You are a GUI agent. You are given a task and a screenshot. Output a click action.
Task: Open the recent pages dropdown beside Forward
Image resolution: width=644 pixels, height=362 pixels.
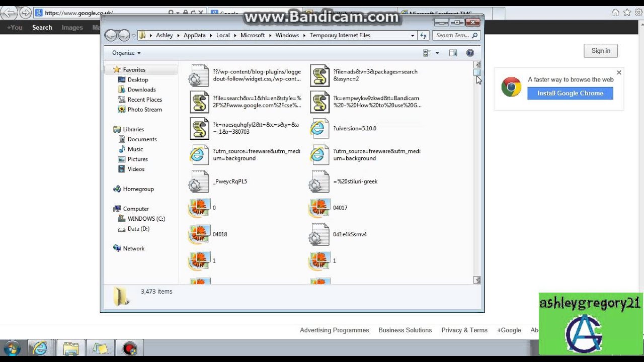134,35
